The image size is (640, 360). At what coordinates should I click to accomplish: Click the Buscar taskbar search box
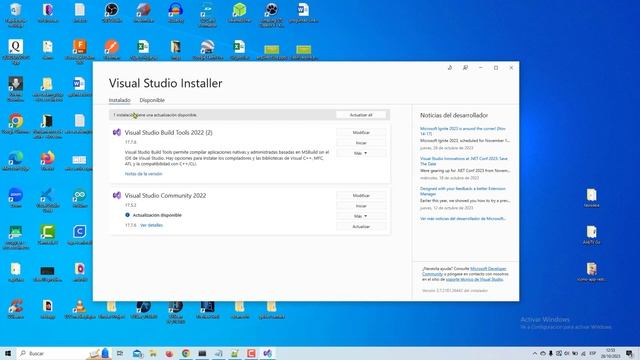click(63, 353)
